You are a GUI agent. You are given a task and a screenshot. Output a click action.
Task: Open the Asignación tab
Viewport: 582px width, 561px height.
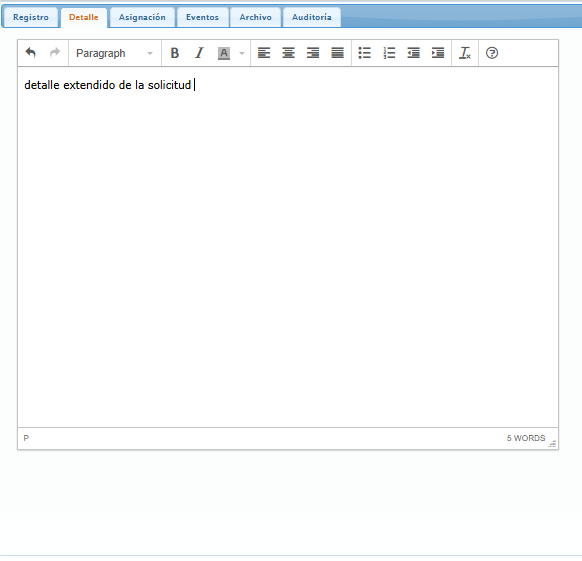tap(142, 17)
